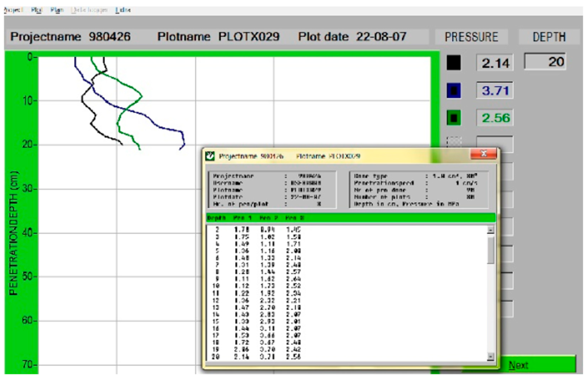Click the green 2.56 pressure field
This screenshot has height=380, width=588.
pyautogui.click(x=495, y=118)
